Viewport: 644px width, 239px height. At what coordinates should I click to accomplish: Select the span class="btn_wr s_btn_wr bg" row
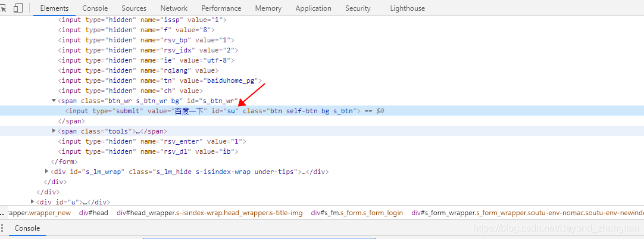[322, 101]
